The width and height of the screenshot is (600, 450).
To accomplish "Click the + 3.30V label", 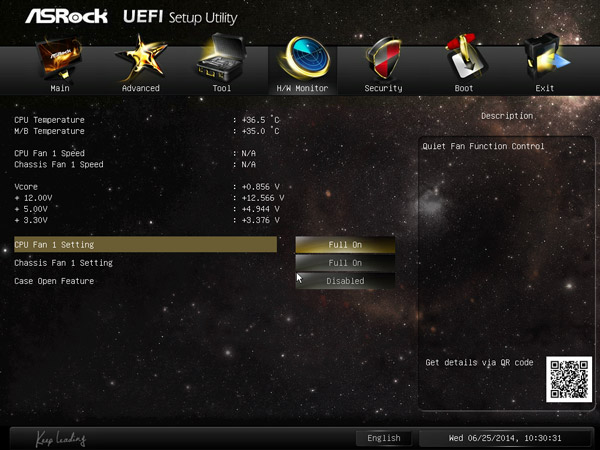I will [x=31, y=220].
